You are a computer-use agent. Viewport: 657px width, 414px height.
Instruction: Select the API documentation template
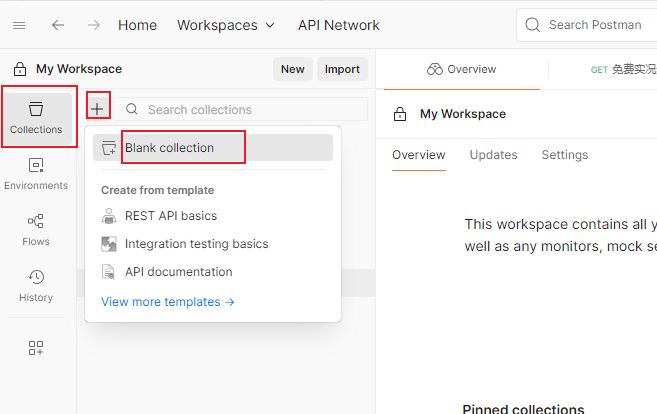point(178,271)
